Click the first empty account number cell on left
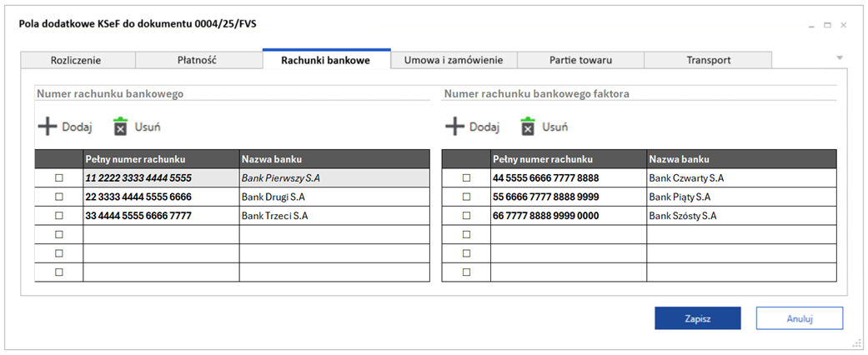The height and width of the screenshot is (355, 868). [160, 234]
